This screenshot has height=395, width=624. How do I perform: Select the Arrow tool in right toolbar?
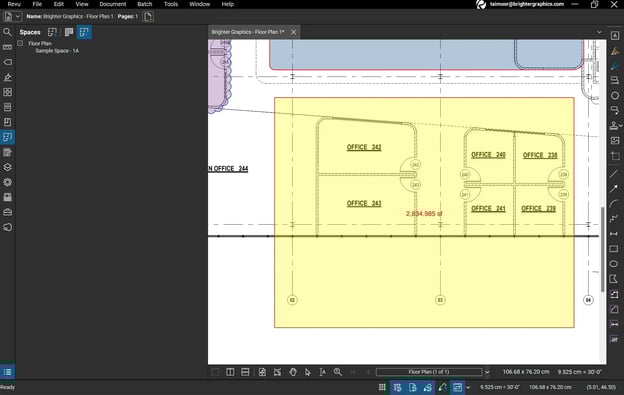tap(614, 189)
